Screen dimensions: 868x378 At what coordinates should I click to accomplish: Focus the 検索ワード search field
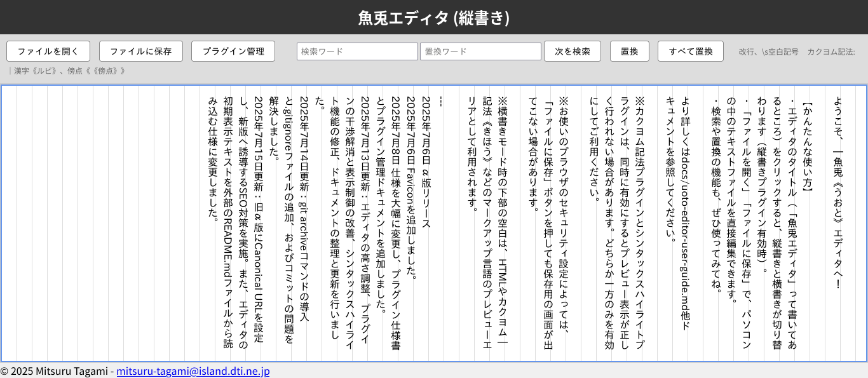click(x=357, y=51)
